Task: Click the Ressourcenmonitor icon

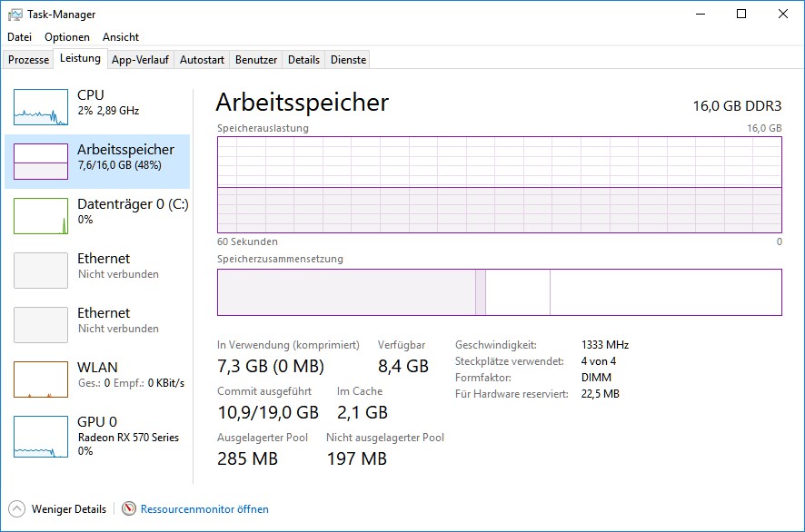Action: click(x=129, y=509)
